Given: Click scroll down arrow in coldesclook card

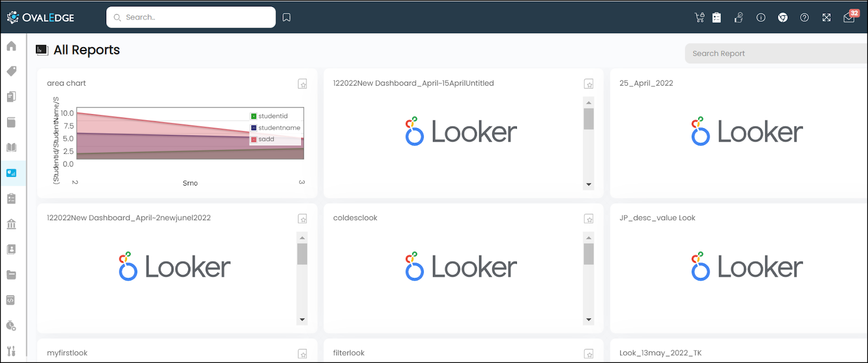Looking at the screenshot, I should (589, 320).
